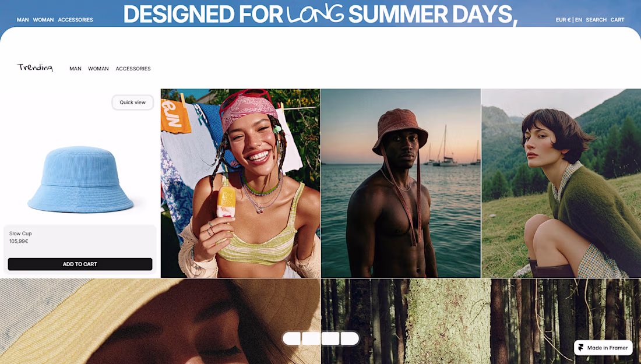Filter Trending by MAN tab

75,69
